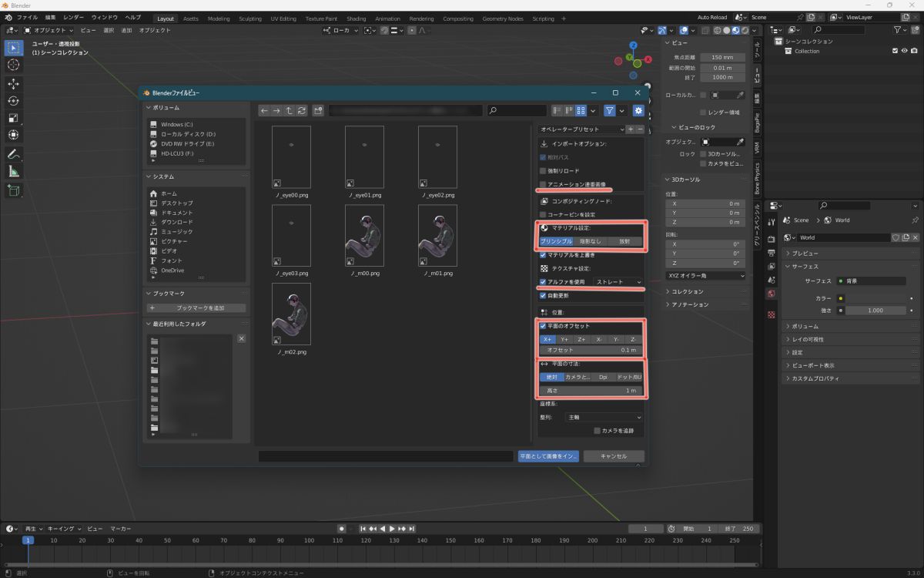Open the オペレータープリセット dropdown
The width and height of the screenshot is (924, 578).
click(581, 129)
